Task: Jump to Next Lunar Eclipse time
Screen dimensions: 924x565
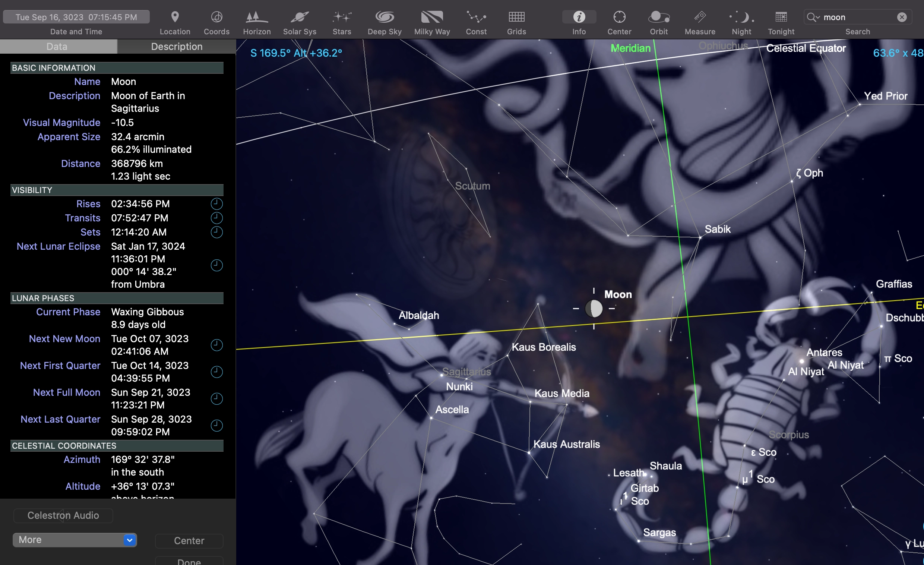Action: [216, 265]
